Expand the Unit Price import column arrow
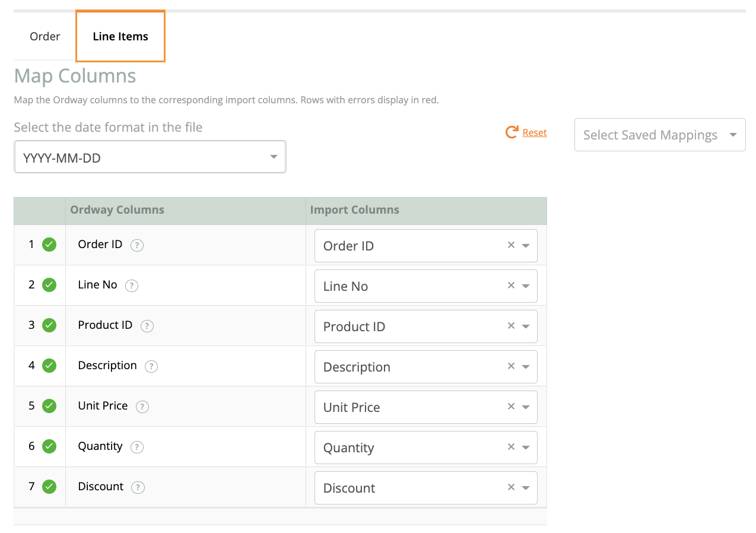 [x=526, y=407]
